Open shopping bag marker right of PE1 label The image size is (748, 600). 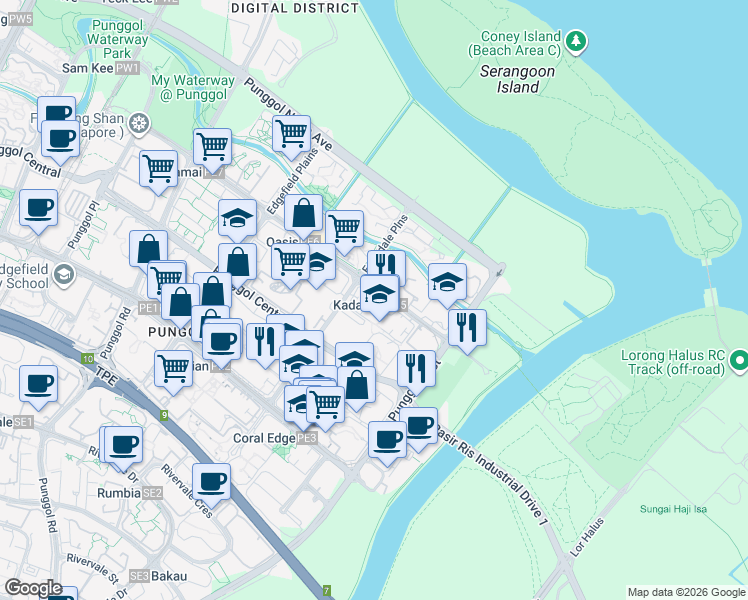[180, 304]
